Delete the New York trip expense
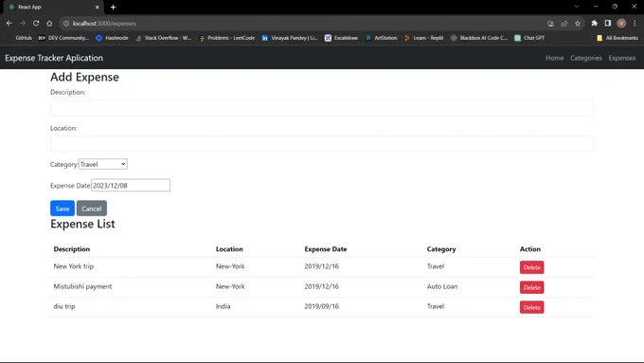The height and width of the screenshot is (363, 644). tap(531, 267)
